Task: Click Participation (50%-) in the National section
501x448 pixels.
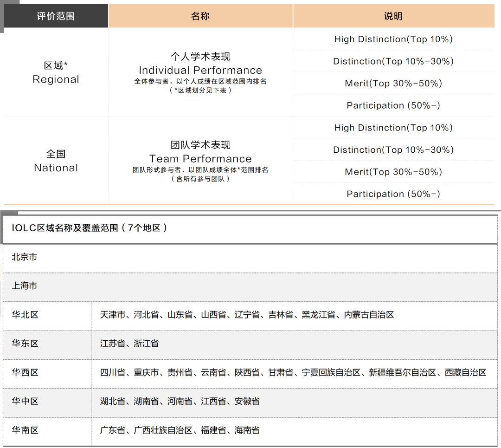Action: (x=393, y=194)
